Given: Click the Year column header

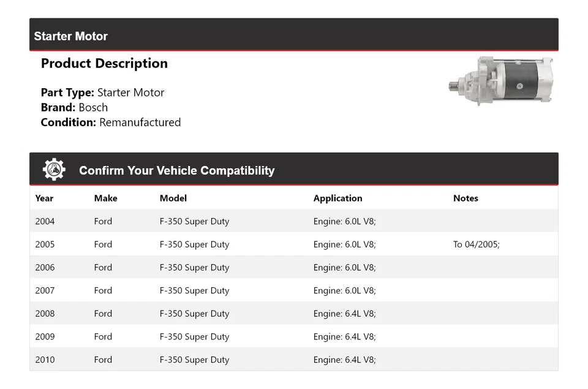Looking at the screenshot, I should pyautogui.click(x=44, y=198).
